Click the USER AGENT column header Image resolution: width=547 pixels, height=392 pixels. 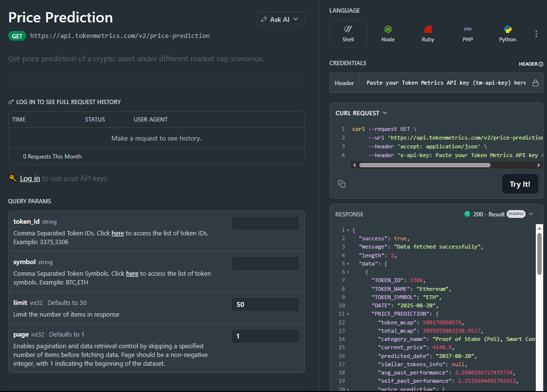click(151, 119)
